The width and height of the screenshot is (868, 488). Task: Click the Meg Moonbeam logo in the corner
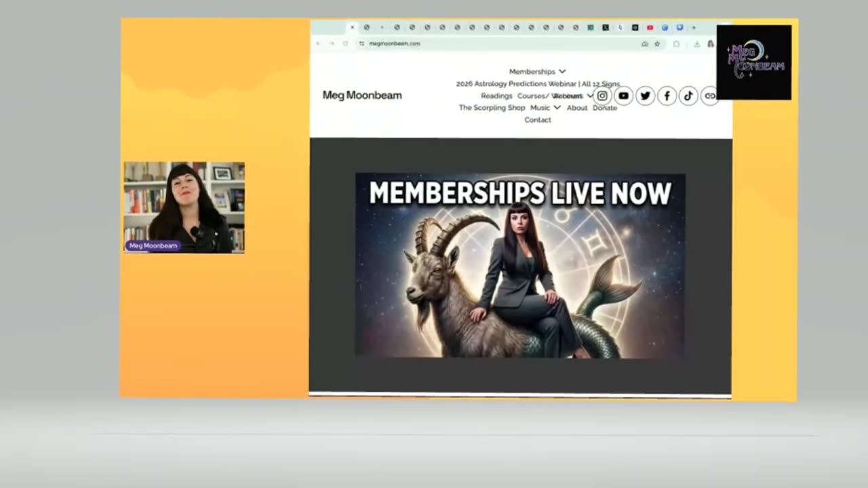point(754,62)
